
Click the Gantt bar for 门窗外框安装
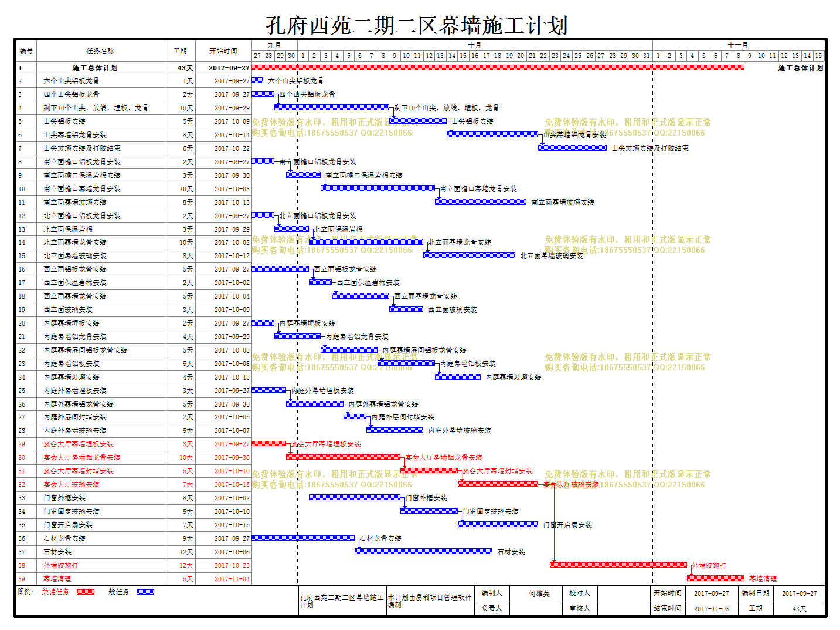[355, 497]
